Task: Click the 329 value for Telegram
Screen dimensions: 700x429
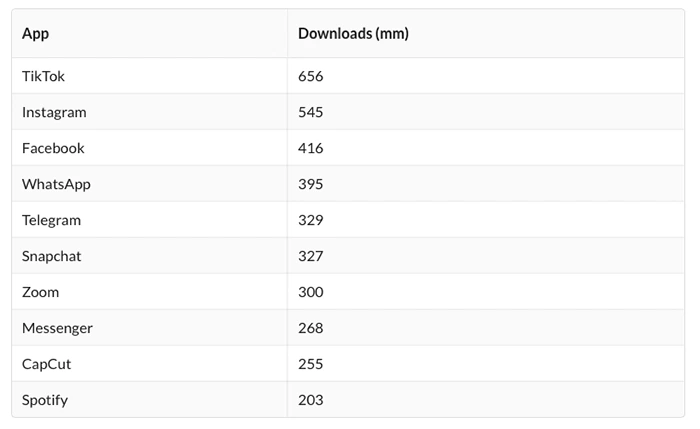Action: click(x=311, y=220)
